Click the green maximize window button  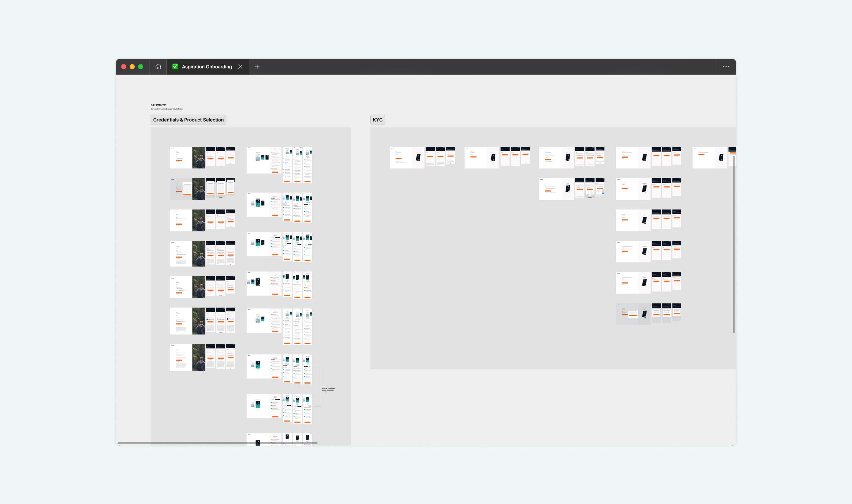(141, 67)
